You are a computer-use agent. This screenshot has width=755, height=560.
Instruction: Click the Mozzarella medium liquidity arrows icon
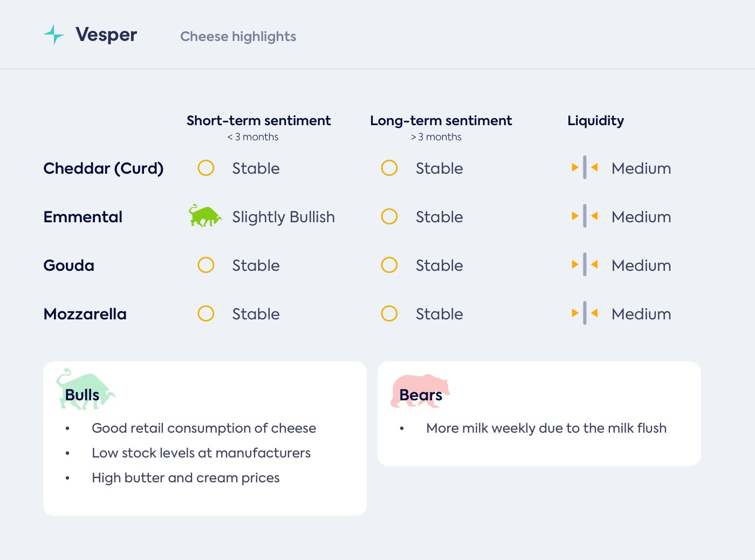[585, 313]
